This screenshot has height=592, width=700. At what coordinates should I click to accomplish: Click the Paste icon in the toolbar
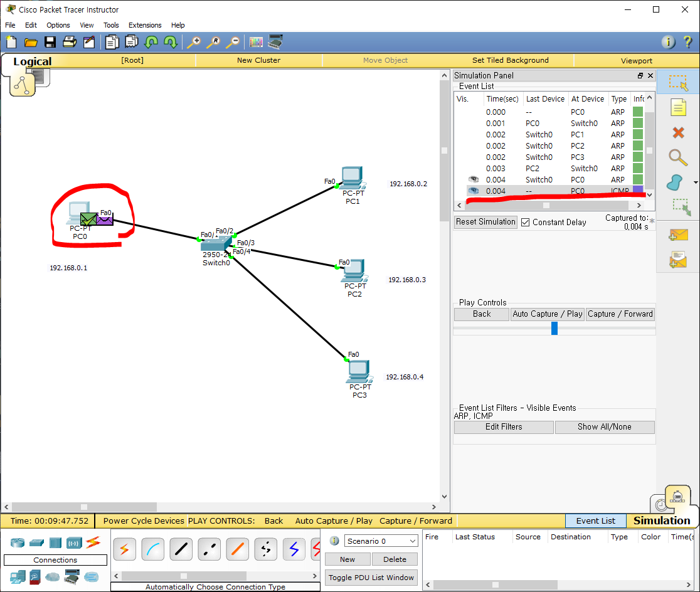[132, 43]
